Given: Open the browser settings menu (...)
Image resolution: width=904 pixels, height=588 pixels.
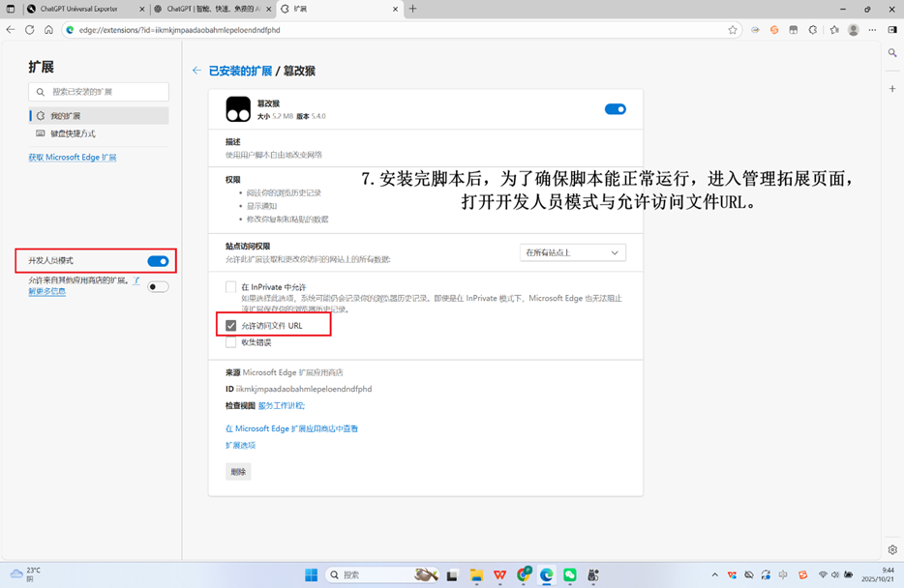Looking at the screenshot, I should pos(872,30).
